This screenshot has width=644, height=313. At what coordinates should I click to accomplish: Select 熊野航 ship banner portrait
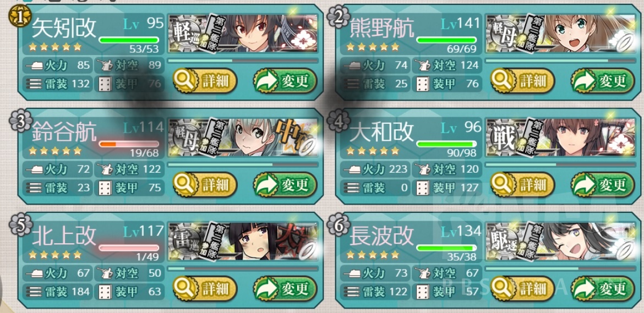560,33
